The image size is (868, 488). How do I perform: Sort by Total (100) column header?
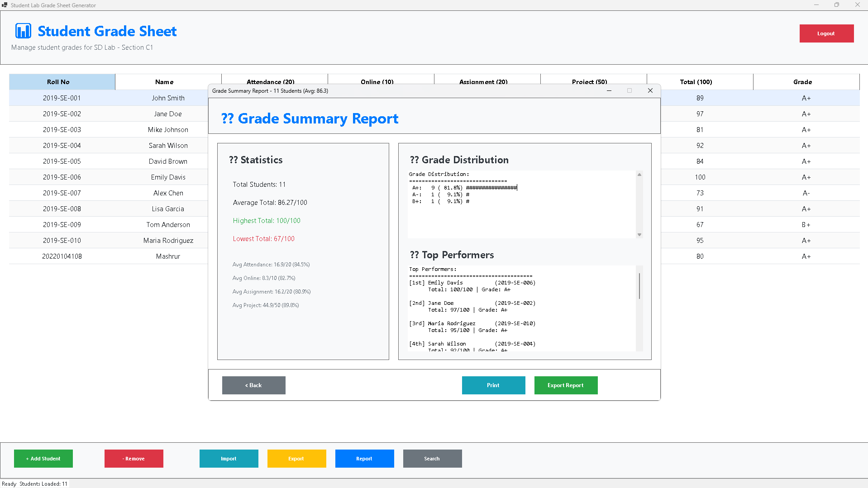click(x=700, y=82)
